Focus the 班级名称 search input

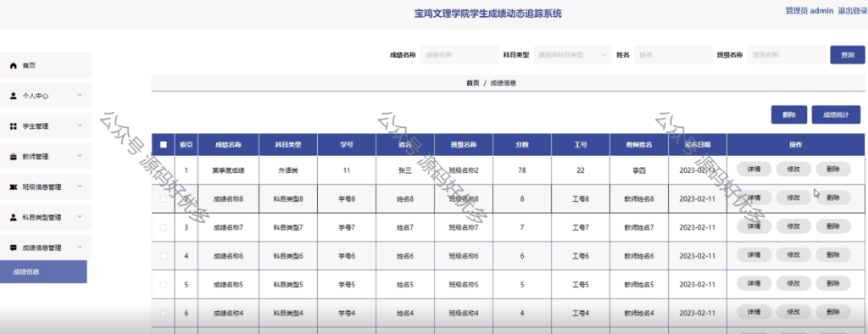pyautogui.click(x=786, y=55)
